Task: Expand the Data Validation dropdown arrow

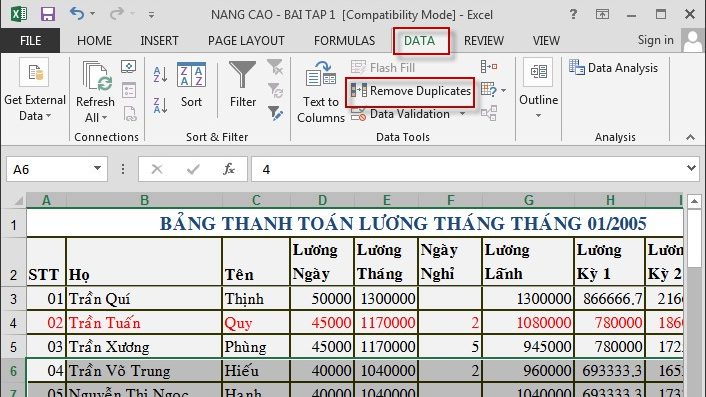Action: [x=462, y=114]
